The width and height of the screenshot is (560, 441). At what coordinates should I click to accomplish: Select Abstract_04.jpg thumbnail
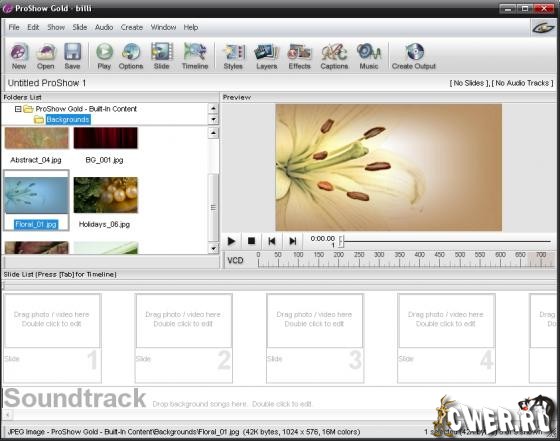pos(36,138)
